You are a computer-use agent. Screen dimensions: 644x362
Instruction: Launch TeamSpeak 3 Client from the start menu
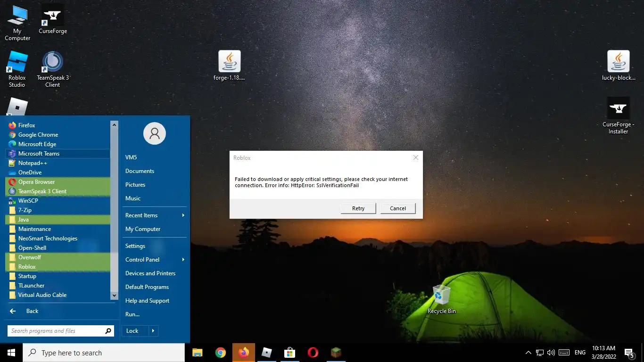58,191
